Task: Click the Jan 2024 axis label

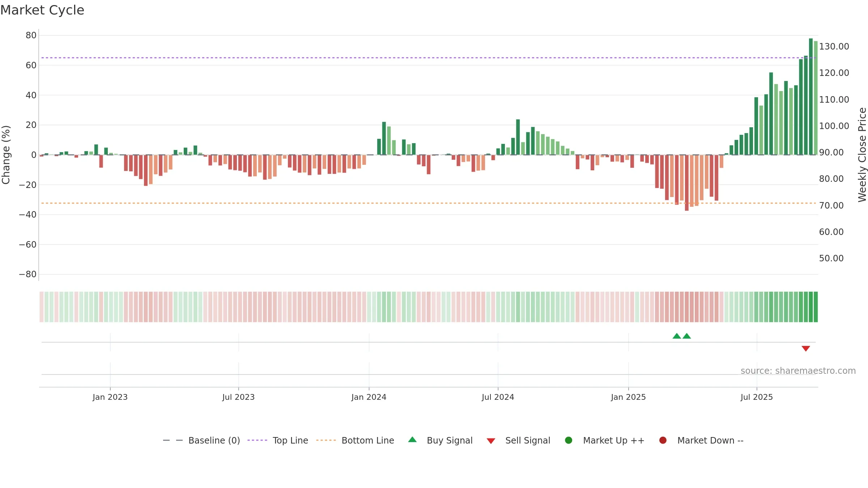Action: pos(369,397)
